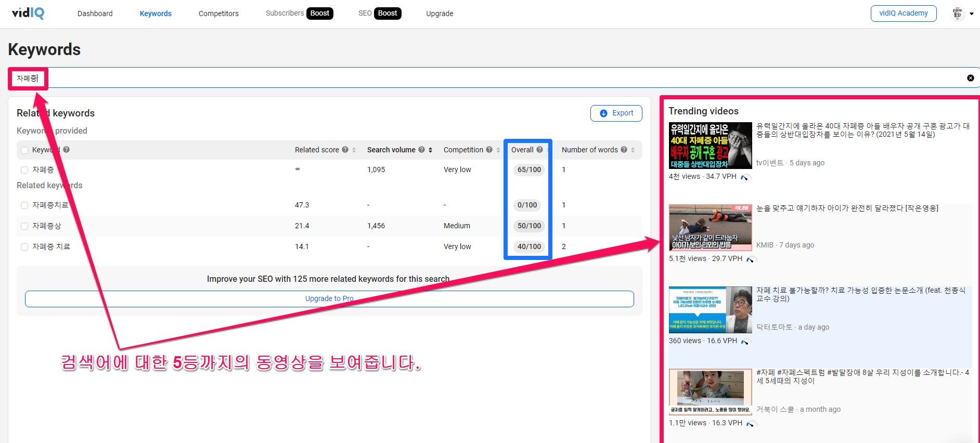The height and width of the screenshot is (443, 980).
Task: Expand the account dropdown arrow
Action: point(972,14)
